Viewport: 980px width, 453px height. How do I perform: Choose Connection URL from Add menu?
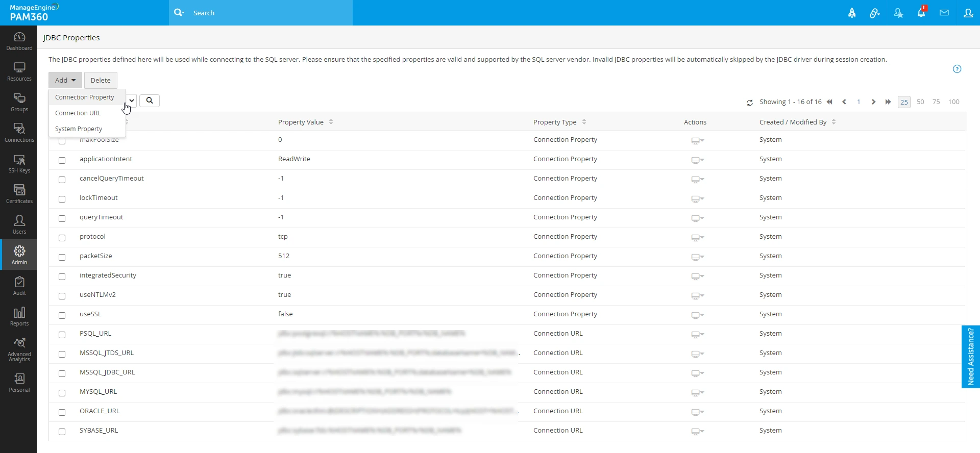[x=78, y=113]
